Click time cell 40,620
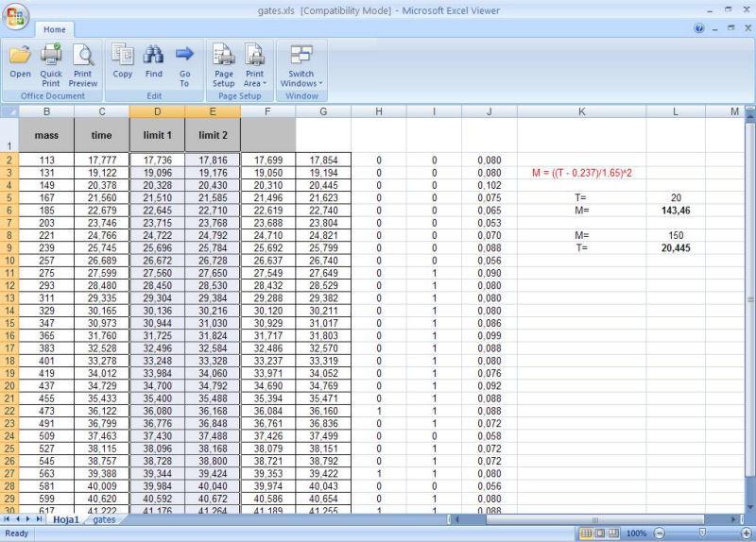This screenshot has width=756, height=542. (102, 499)
